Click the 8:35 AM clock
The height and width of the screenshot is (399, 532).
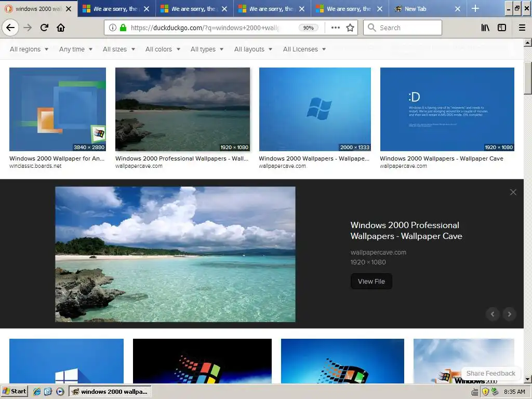coord(514,392)
